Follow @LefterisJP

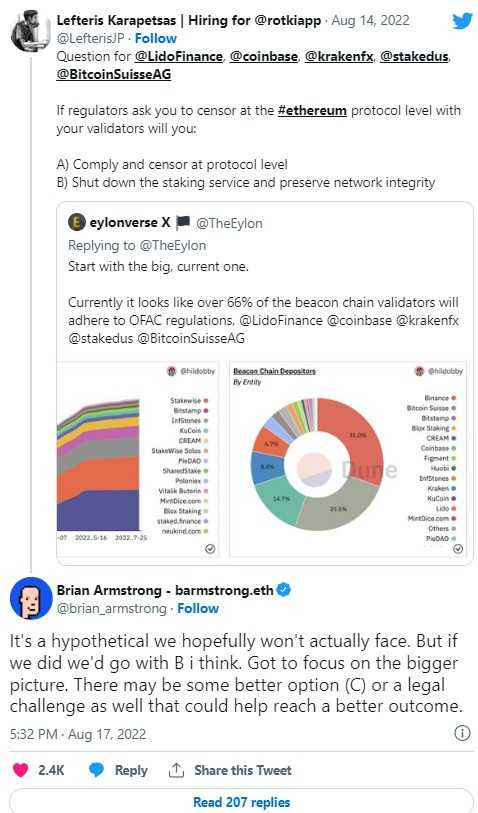156,38
